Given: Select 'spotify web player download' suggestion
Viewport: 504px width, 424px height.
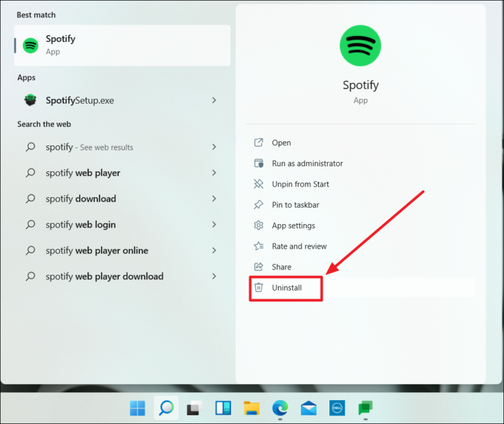Looking at the screenshot, I should 122,276.
